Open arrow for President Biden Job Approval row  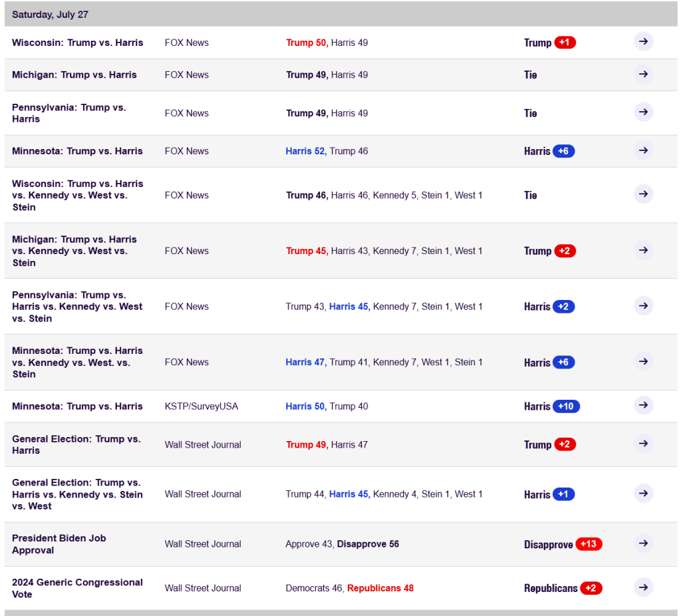pyautogui.click(x=643, y=543)
